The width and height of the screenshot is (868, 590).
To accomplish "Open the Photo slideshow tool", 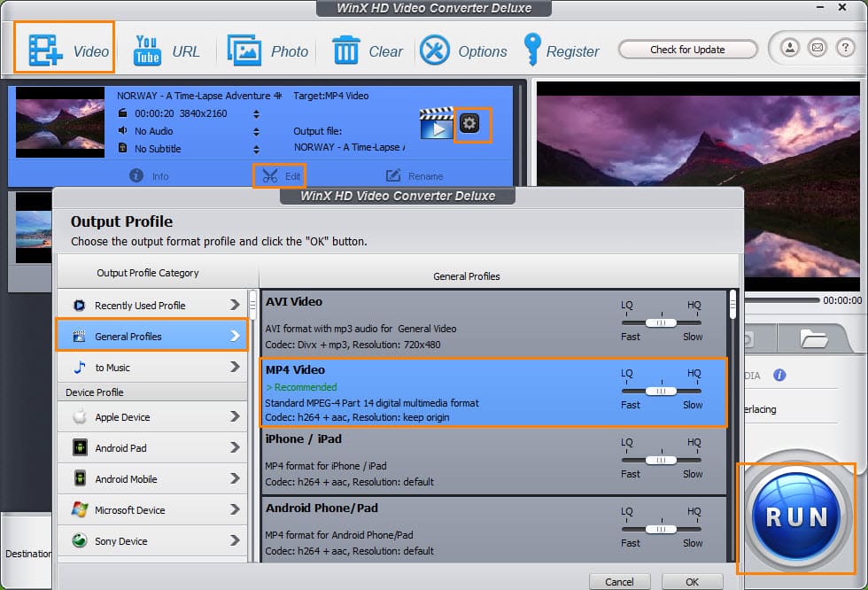I will coord(267,50).
